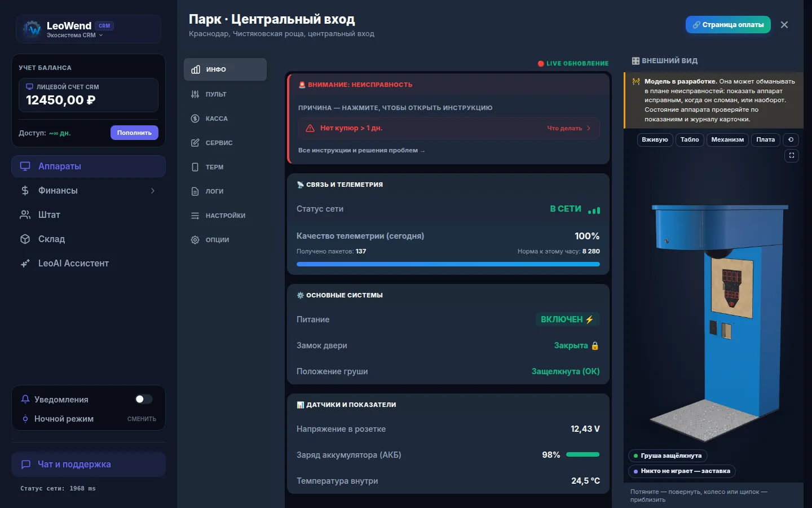Click the Склад box icon
The image size is (812, 508).
click(x=25, y=239)
